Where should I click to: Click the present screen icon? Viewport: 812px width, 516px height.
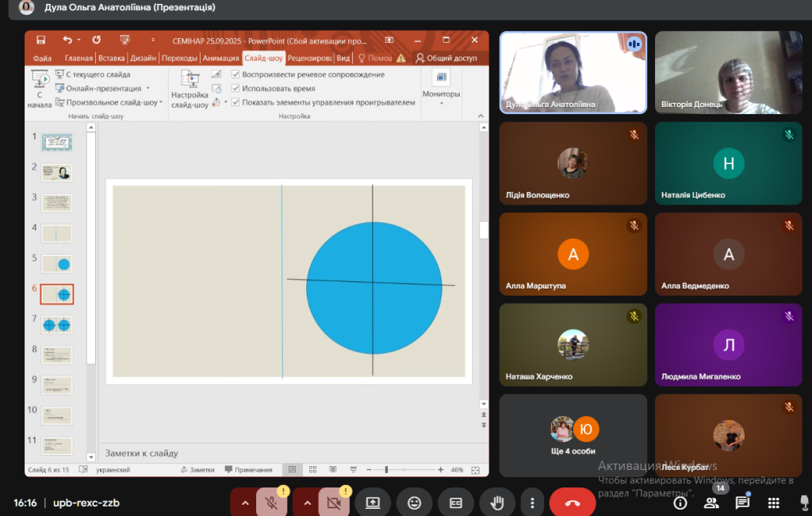373,503
